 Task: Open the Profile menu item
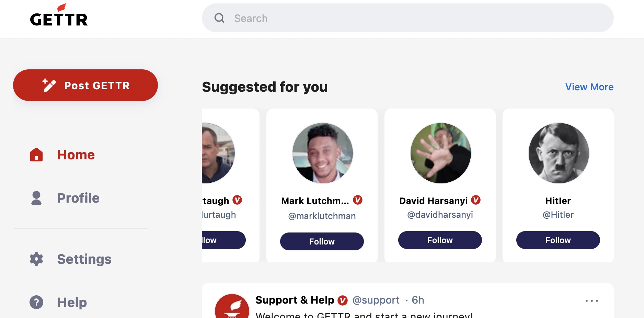tap(78, 198)
